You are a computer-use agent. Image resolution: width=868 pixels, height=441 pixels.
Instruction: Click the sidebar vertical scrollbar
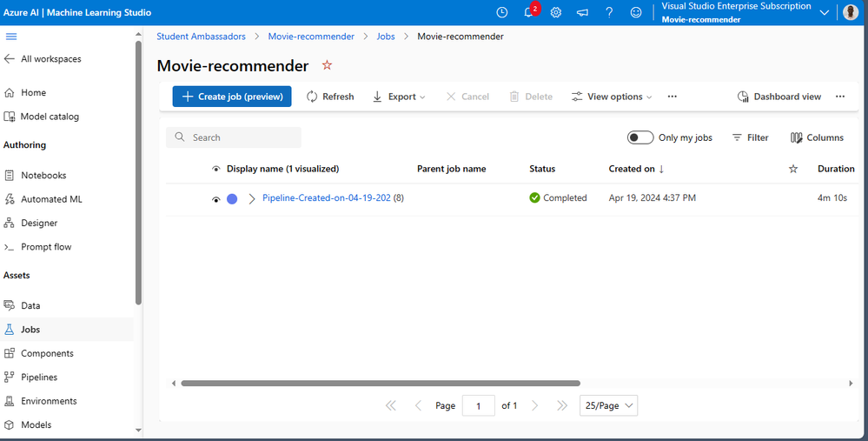point(138,171)
